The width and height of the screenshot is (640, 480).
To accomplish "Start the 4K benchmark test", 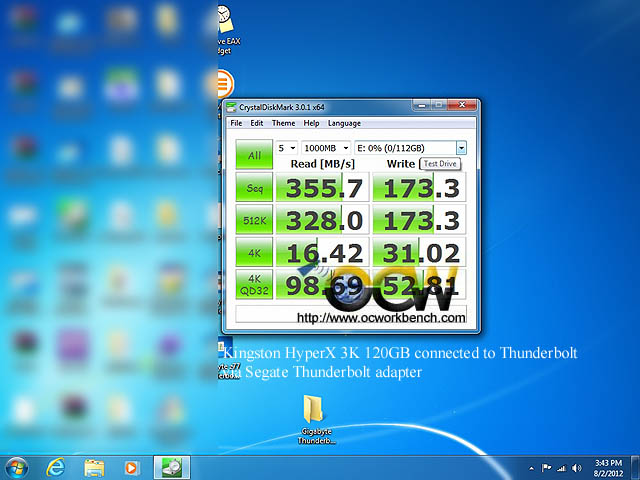I will (254, 252).
